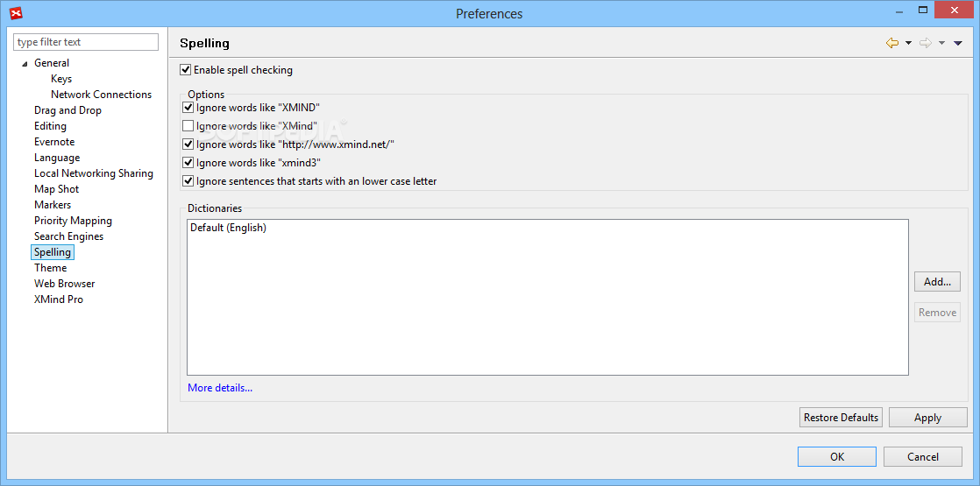Select General in the preferences tree

(x=52, y=63)
